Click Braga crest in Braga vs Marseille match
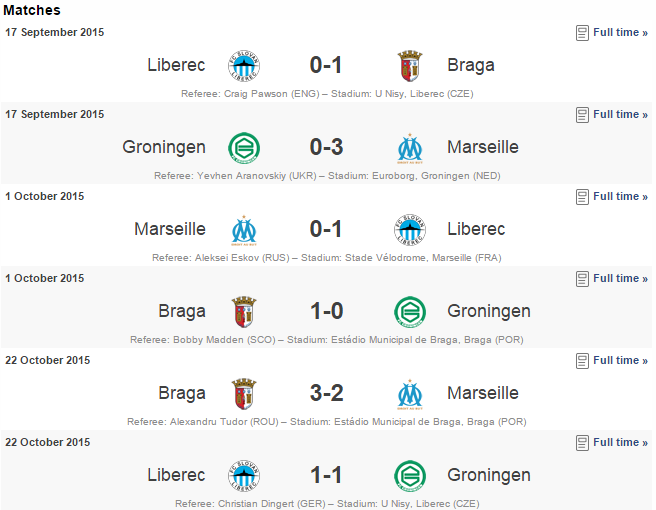Image resolution: width=656 pixels, height=510 pixels. tap(244, 394)
